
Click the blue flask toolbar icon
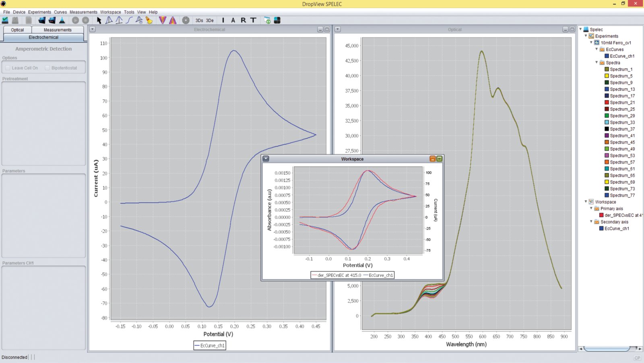pyautogui.click(x=62, y=20)
